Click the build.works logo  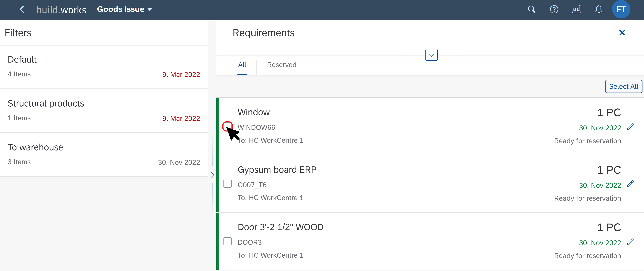pyautogui.click(x=61, y=10)
